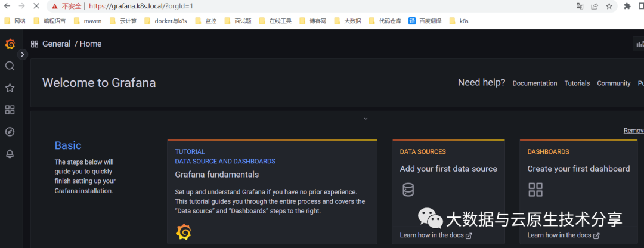Open the 云计算 bookmarks folder
The height and width of the screenshot is (248, 644).
pos(123,21)
